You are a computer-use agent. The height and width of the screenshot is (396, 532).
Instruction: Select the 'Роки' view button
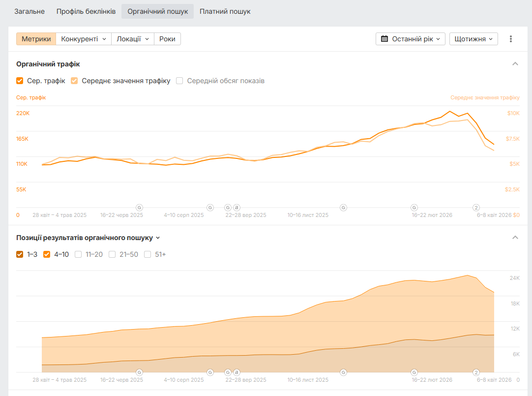tap(167, 39)
